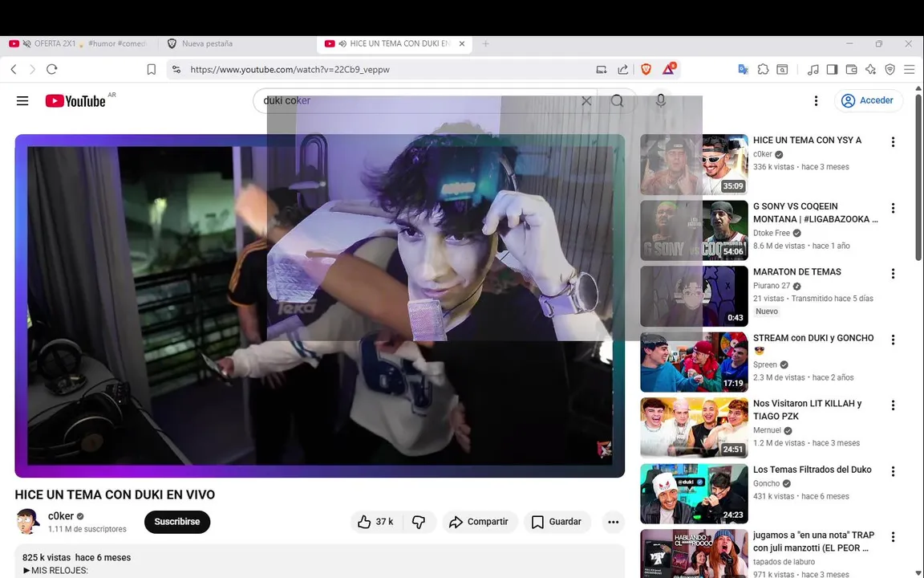Open options for Nos Visitaron LIT KILLAH
This screenshot has height=578, width=924.
[x=893, y=405]
